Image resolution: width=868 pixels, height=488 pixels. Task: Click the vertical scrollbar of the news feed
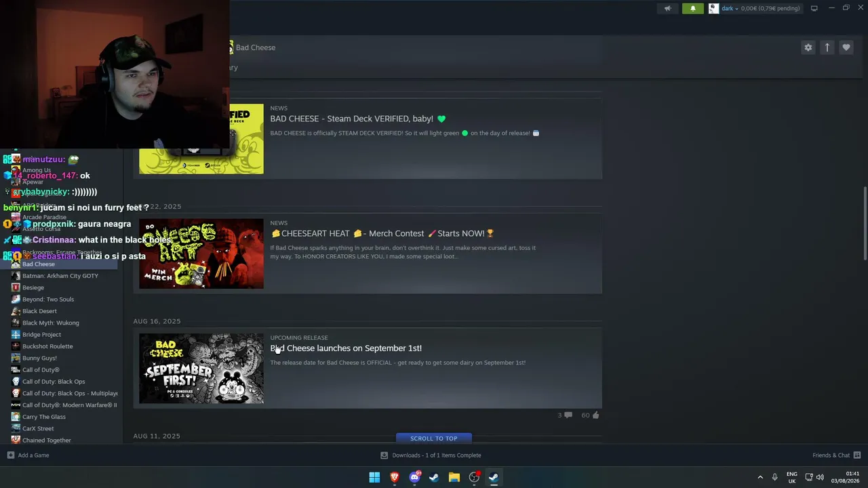[864, 224]
